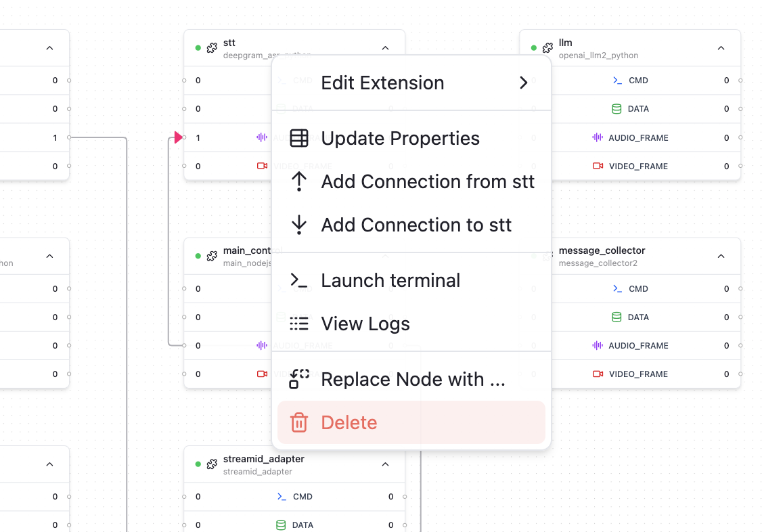
Task: Select Add Connection to stt
Action: point(416,225)
